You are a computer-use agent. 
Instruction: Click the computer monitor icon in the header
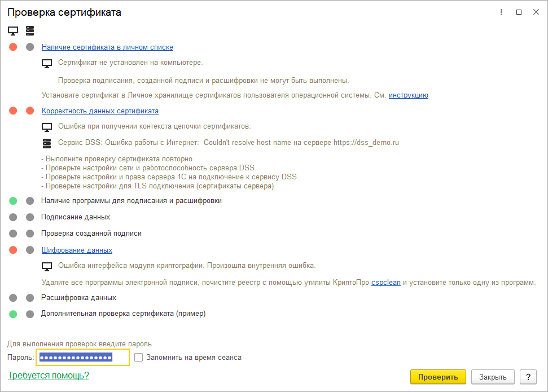(13, 31)
